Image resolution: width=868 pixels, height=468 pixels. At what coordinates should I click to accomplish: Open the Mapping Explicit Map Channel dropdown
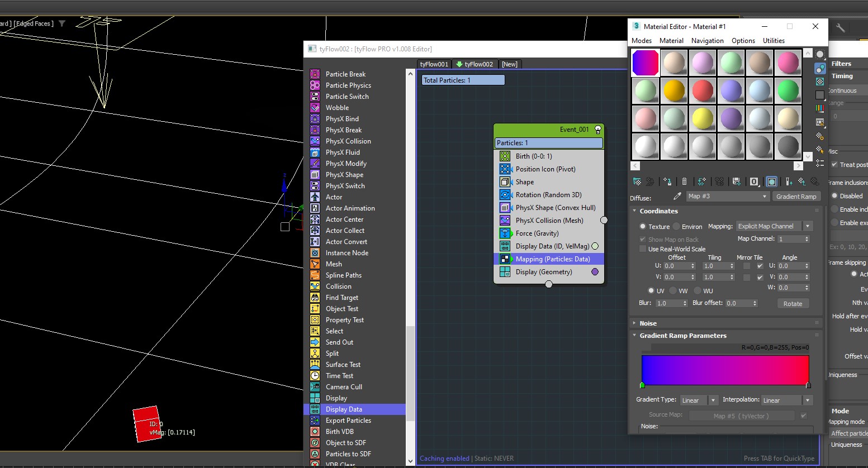click(774, 226)
